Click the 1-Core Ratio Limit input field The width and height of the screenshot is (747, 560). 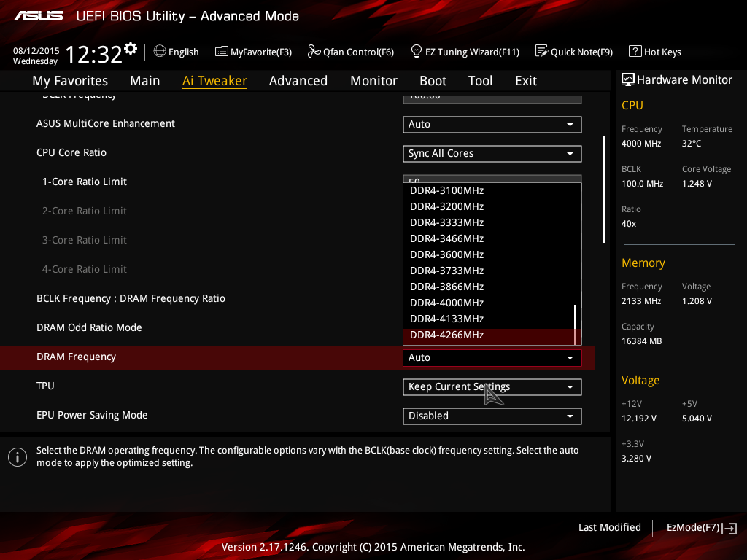[x=492, y=179]
